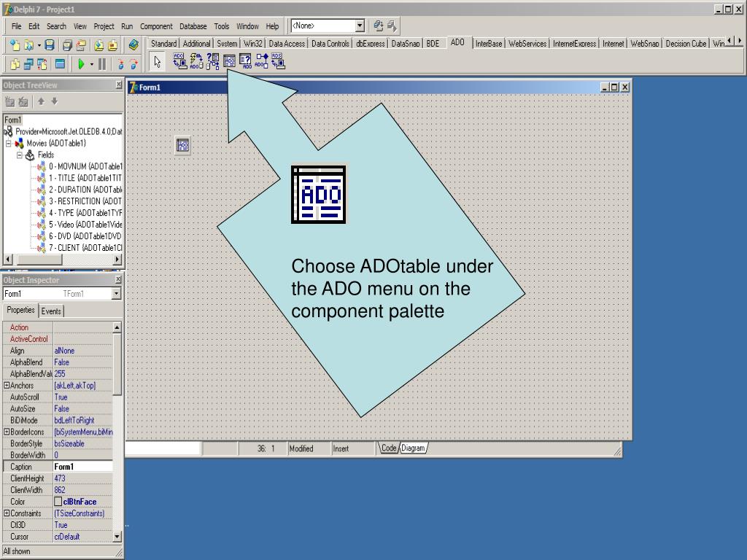Click the Open Project toolbar icon
This screenshot has height=560, width=747.
[81, 45]
